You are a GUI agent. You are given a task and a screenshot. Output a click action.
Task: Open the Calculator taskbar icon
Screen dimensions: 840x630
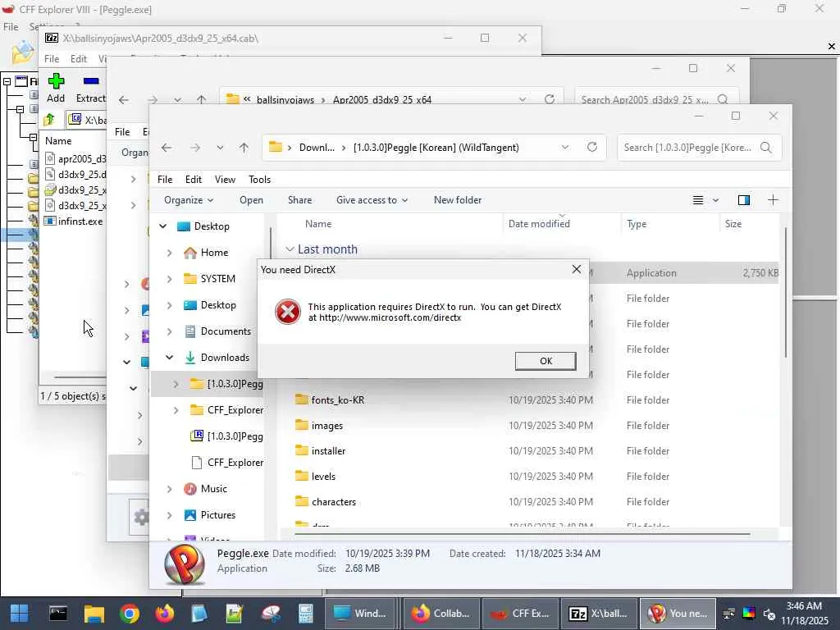click(x=305, y=613)
